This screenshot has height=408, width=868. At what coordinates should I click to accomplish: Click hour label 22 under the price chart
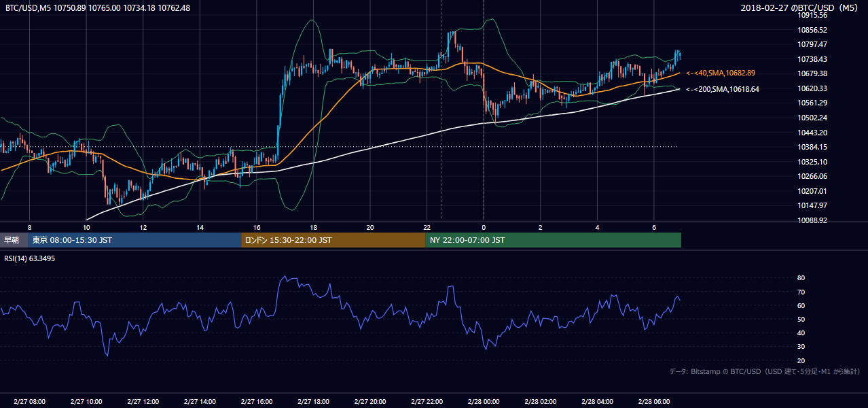click(x=427, y=227)
